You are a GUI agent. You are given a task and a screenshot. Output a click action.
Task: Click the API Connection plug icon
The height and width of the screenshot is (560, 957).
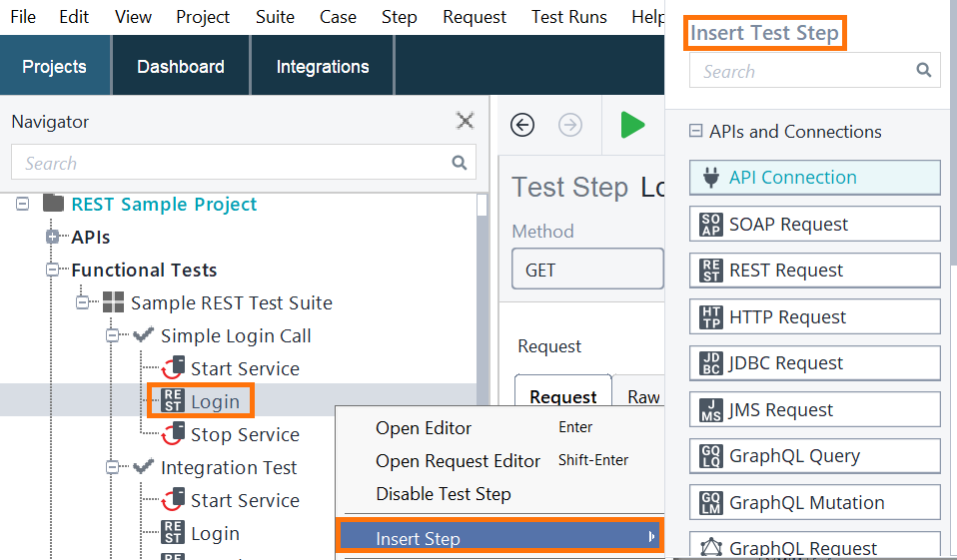710,177
